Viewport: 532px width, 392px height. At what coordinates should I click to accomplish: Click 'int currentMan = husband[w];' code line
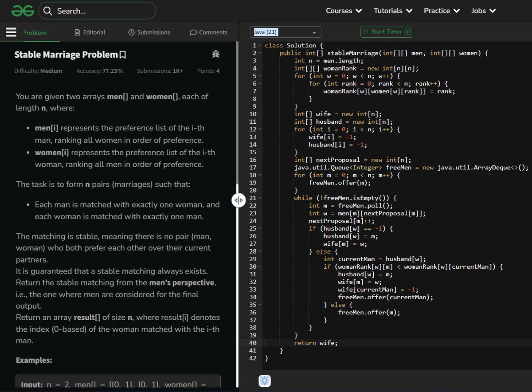pyautogui.click(x=375, y=259)
